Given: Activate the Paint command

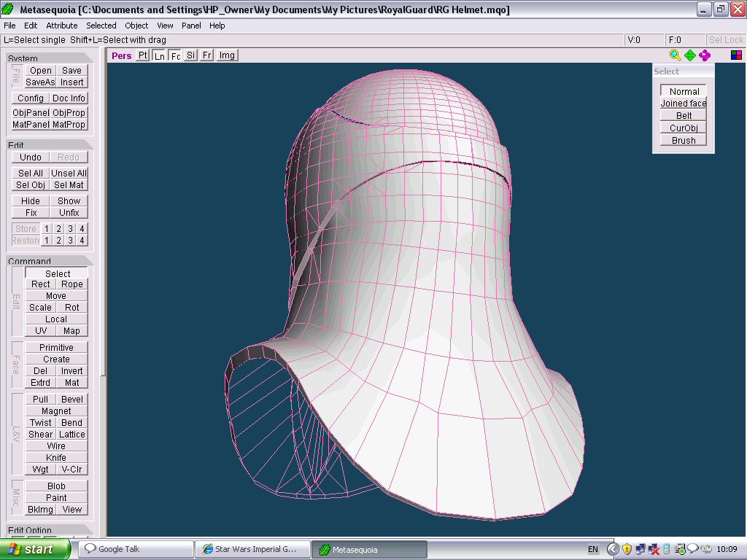Looking at the screenshot, I should pyautogui.click(x=56, y=497).
